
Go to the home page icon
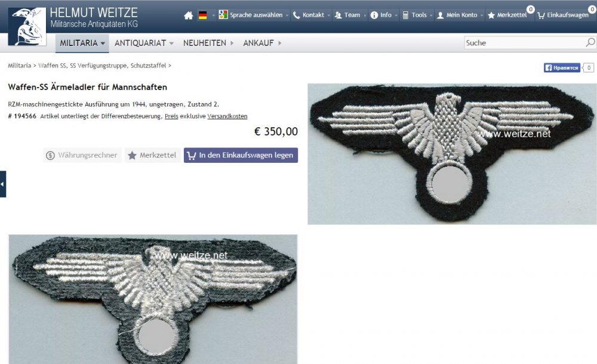189,16
